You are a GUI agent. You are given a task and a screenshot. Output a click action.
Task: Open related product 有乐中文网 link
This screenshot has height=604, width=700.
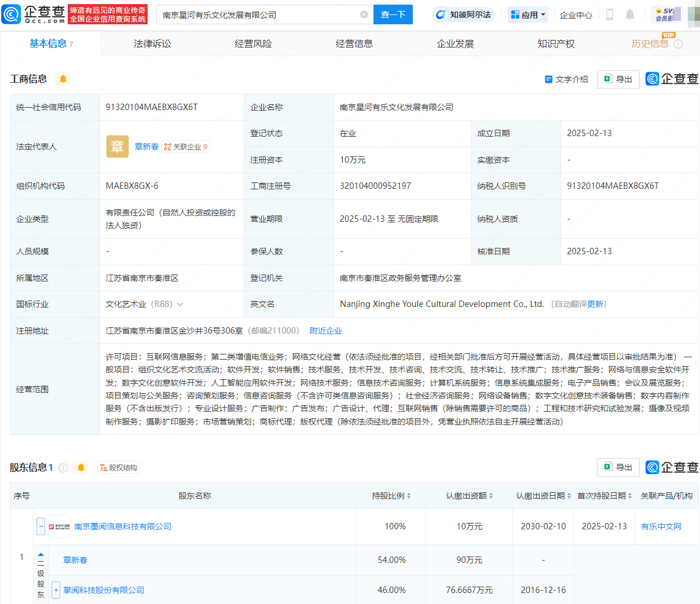click(x=661, y=526)
